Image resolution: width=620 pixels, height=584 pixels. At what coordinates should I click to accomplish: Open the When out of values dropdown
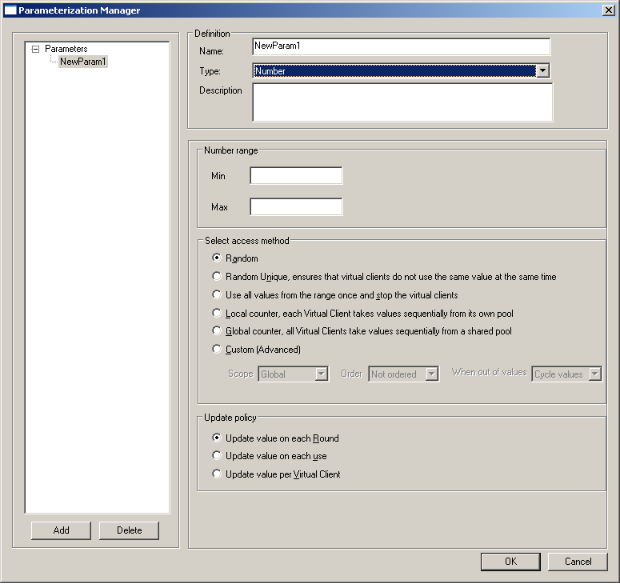567,374
